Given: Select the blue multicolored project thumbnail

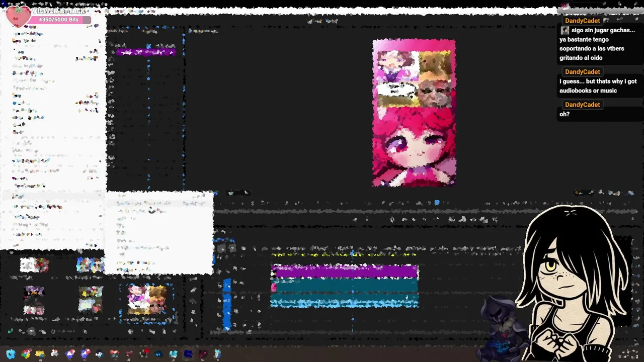Looking at the screenshot, I should [x=91, y=265].
